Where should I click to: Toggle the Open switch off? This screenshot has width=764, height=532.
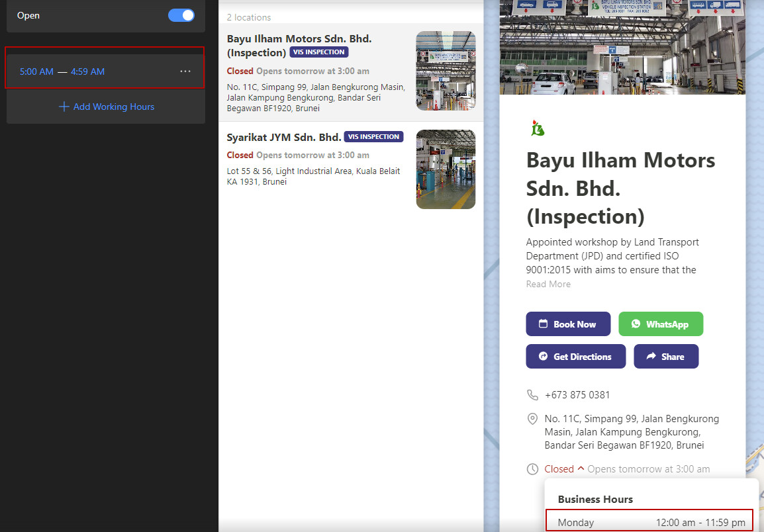pyautogui.click(x=181, y=15)
